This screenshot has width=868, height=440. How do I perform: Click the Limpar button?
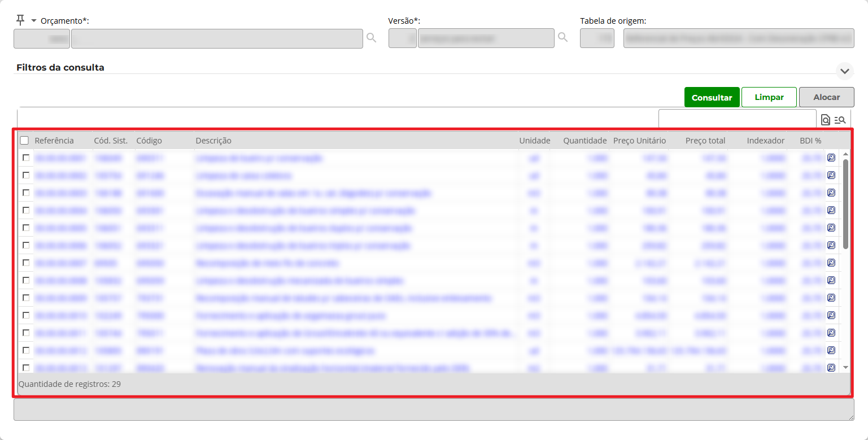click(x=769, y=97)
